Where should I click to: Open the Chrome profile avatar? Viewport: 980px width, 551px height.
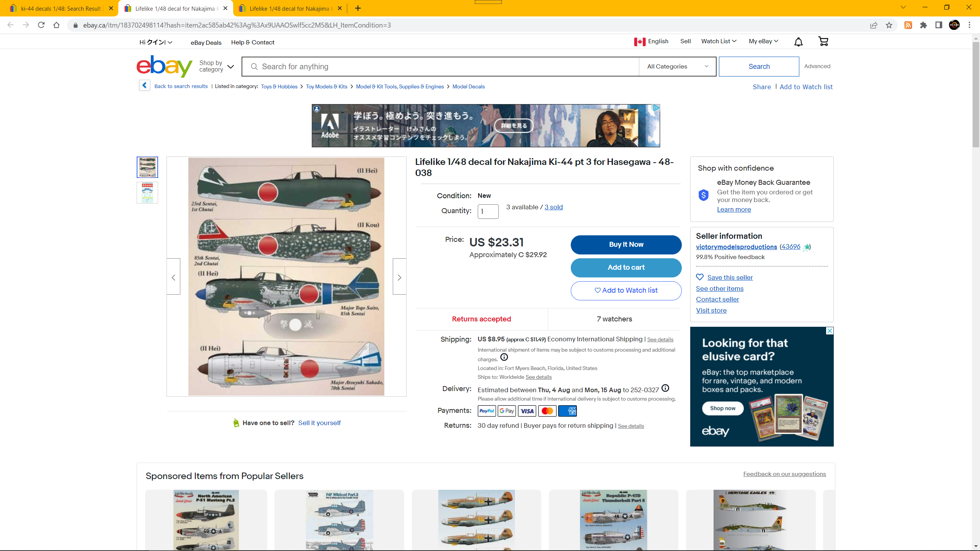pos(954,25)
